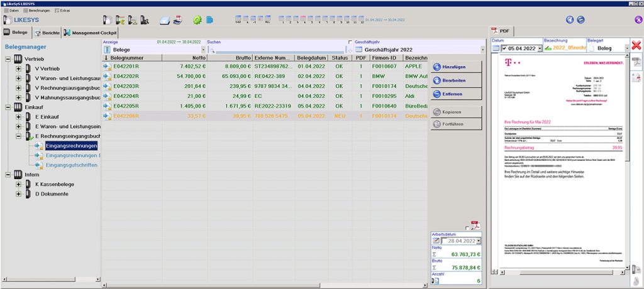Click the red X delete icon beside Belegart
Image resolution: width=644 pixels, height=289 pixels.
pos(636,45)
